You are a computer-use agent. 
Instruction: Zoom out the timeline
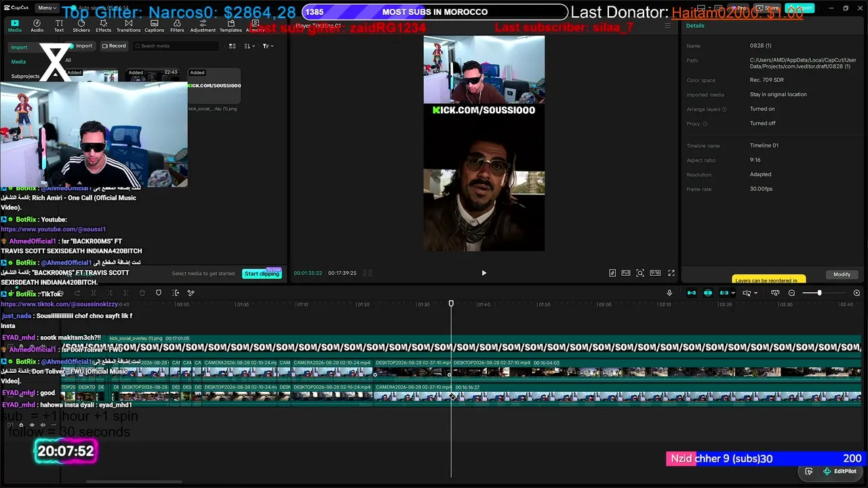(791, 293)
